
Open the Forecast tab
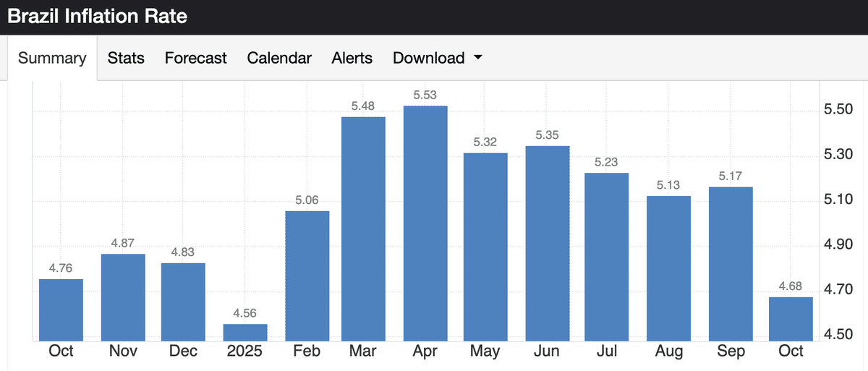pos(195,58)
